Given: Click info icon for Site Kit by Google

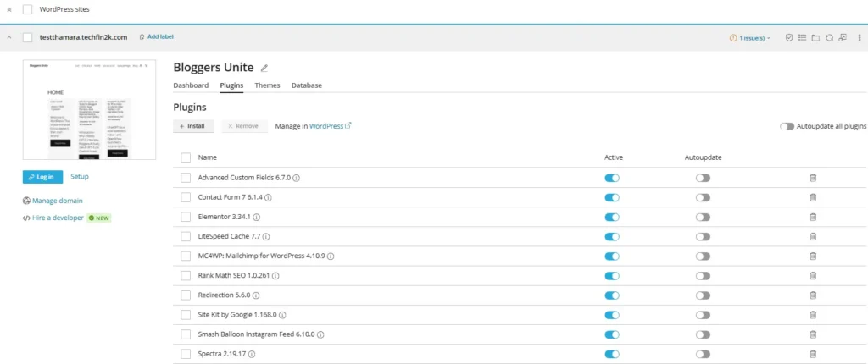Looking at the screenshot, I should (282, 315).
